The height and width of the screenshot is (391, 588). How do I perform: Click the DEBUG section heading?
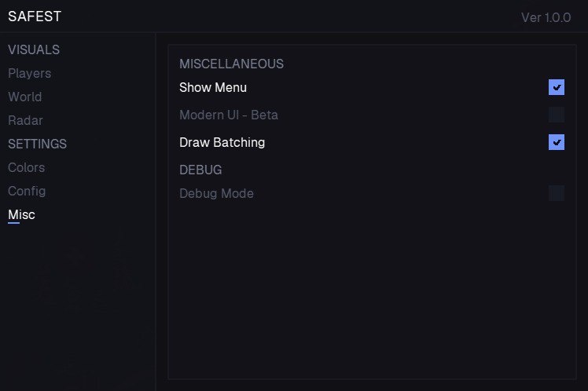click(x=200, y=170)
